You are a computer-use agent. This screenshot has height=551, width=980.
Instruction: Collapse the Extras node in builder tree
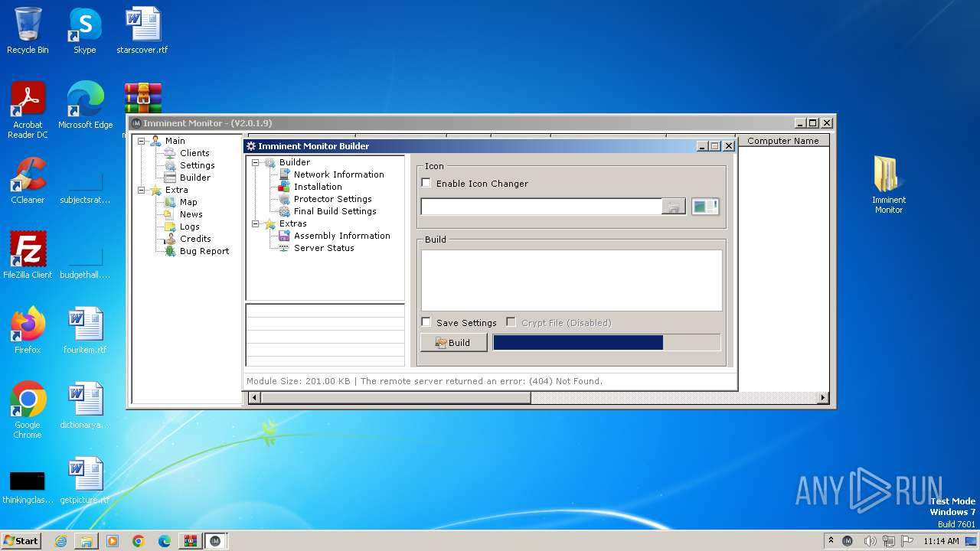point(256,223)
